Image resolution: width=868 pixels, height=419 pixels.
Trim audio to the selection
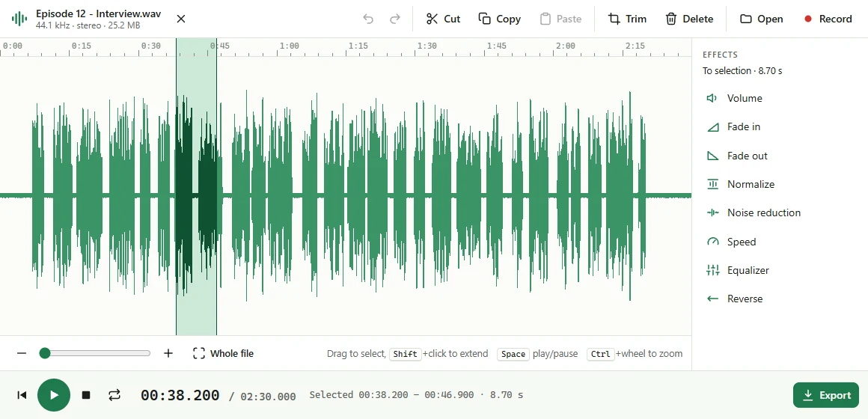(627, 19)
